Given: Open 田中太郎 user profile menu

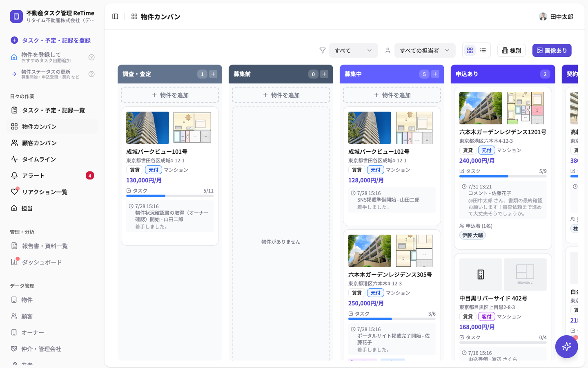Looking at the screenshot, I should tap(556, 17).
